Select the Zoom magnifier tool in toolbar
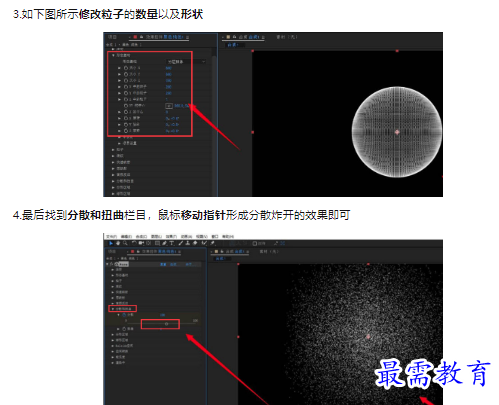The width and height of the screenshot is (499, 405). coord(125,243)
